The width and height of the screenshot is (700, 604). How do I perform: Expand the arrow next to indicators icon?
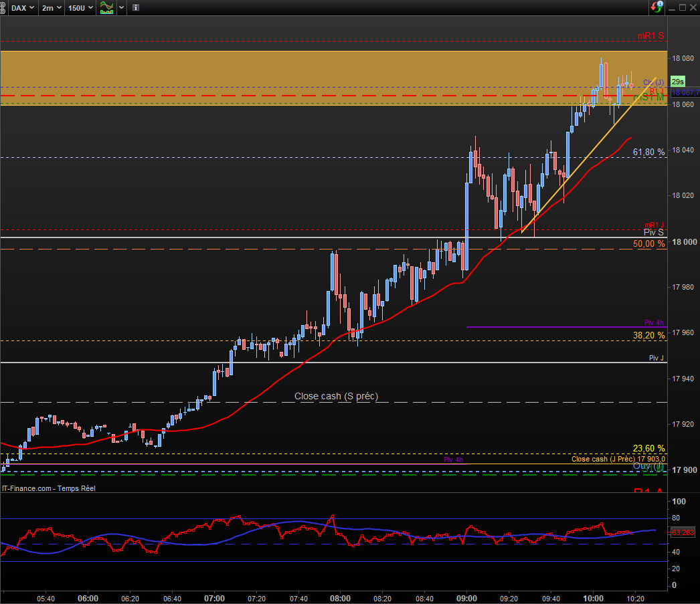click(121, 8)
